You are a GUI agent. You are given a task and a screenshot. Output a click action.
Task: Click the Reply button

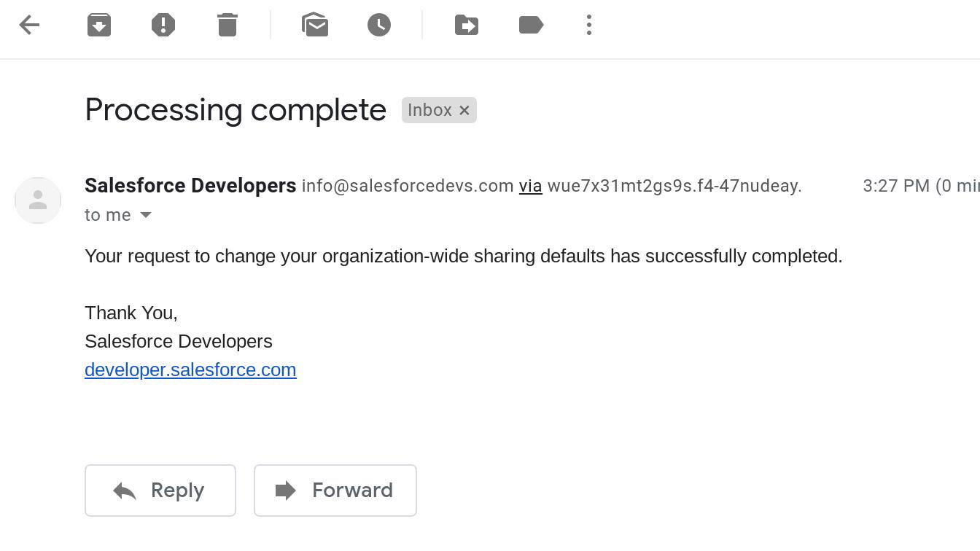coord(160,491)
